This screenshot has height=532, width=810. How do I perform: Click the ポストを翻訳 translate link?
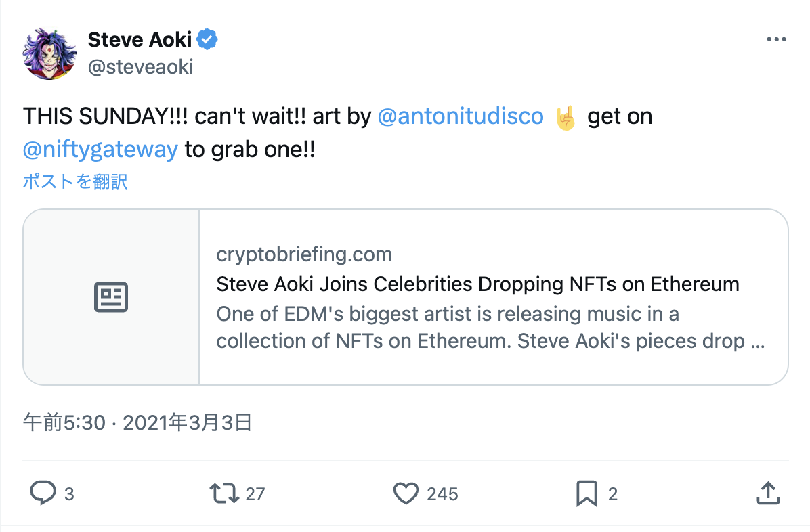coord(75,181)
